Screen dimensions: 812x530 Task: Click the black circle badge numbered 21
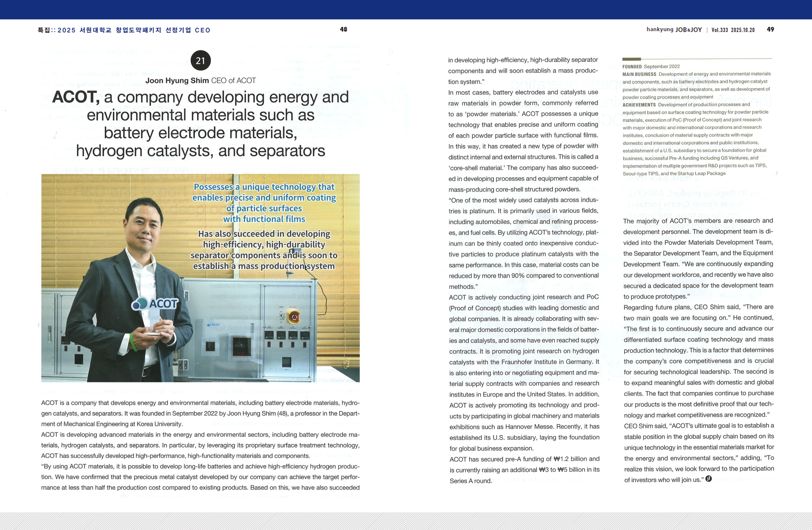point(201,61)
